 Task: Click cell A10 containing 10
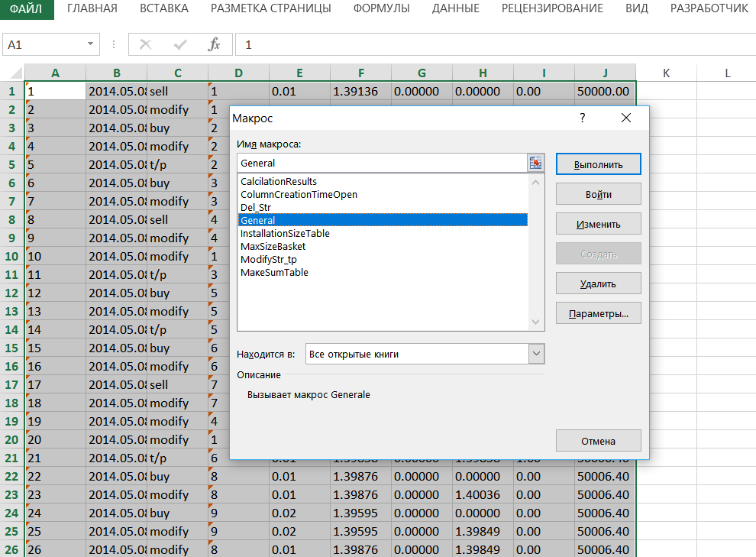(x=56, y=256)
